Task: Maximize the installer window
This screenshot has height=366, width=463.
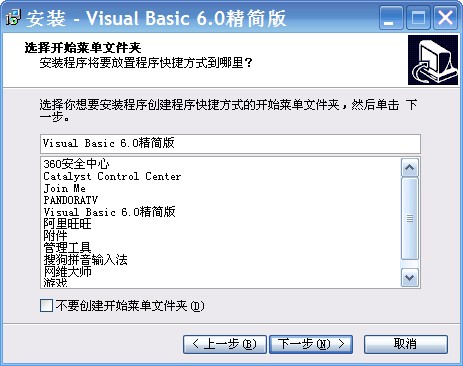Action: 418,18
